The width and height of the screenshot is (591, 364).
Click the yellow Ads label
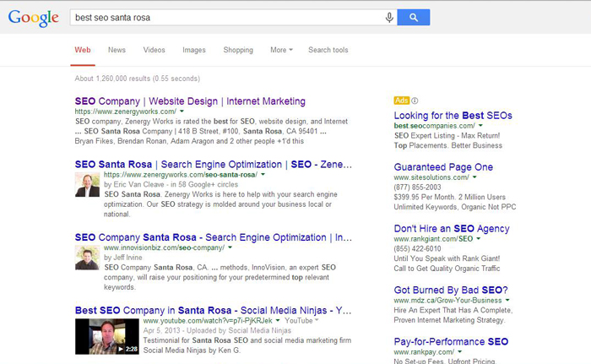coord(401,101)
